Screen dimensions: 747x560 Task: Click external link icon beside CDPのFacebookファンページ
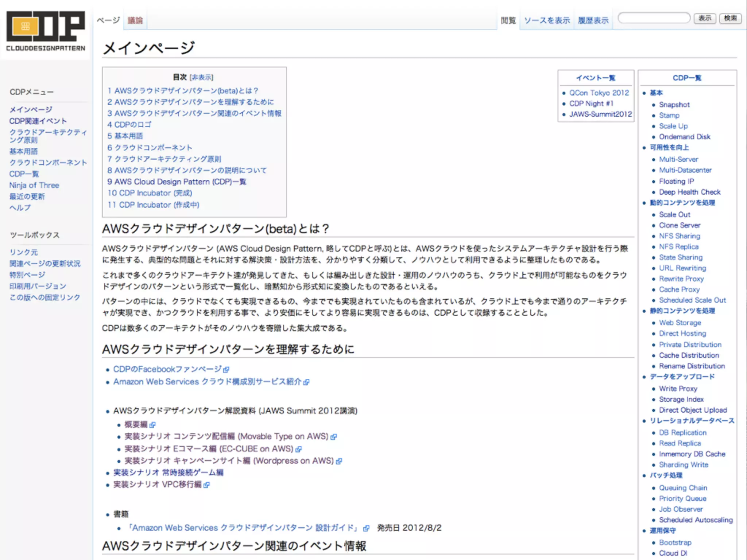pyautogui.click(x=226, y=370)
